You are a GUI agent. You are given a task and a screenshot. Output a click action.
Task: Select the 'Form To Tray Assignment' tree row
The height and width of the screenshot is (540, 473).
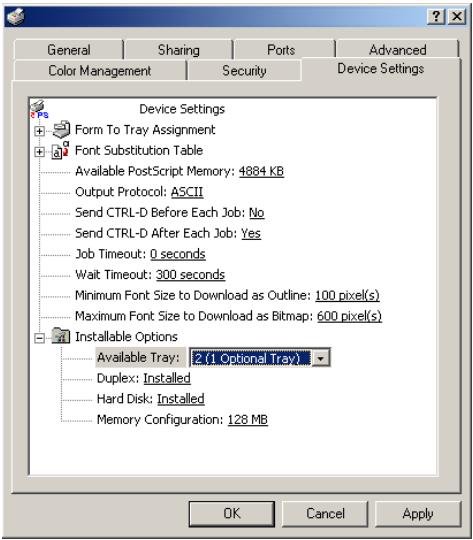[x=145, y=130]
